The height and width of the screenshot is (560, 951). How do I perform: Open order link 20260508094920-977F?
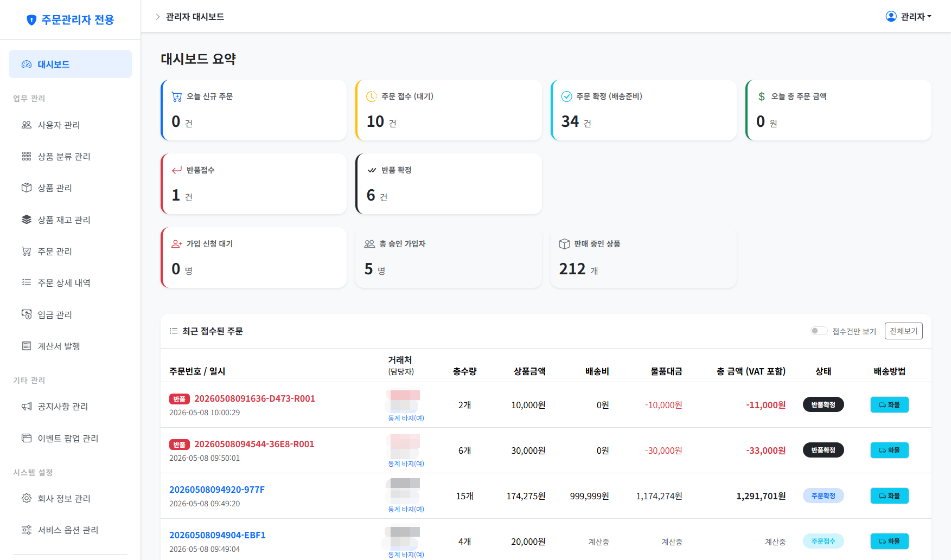217,490
